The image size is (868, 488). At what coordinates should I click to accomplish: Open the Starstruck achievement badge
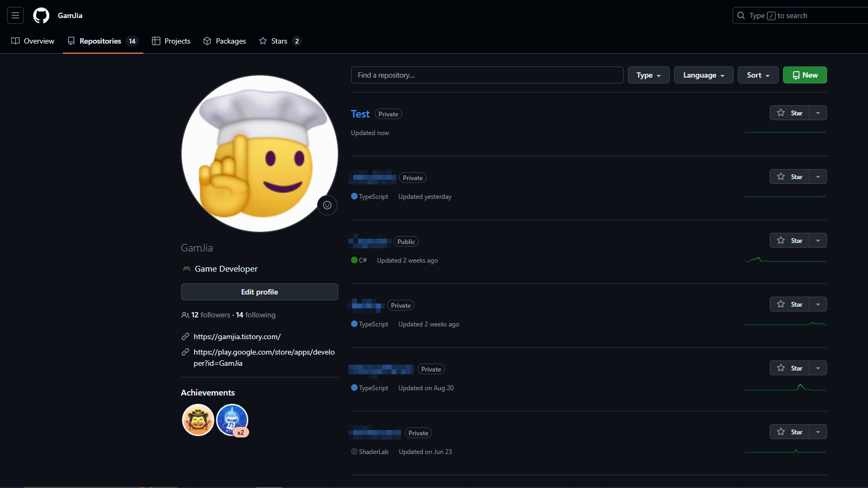point(198,420)
